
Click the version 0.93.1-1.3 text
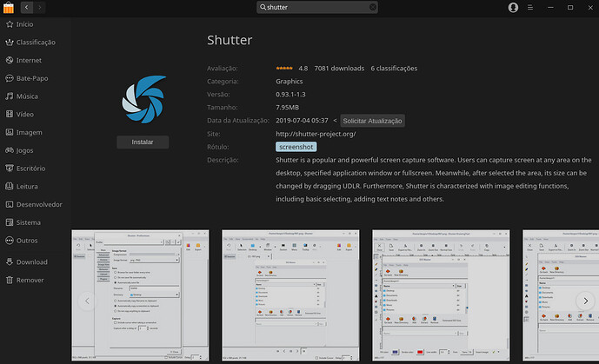tap(290, 94)
